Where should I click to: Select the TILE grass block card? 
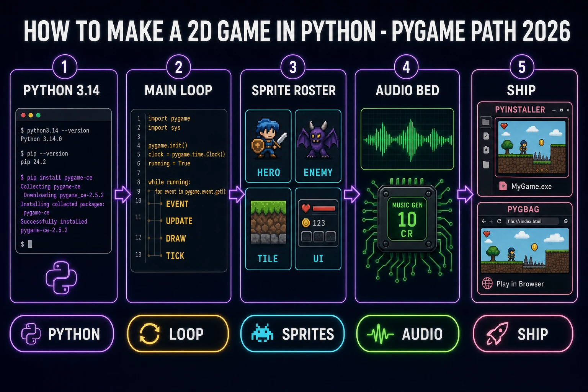point(268,229)
